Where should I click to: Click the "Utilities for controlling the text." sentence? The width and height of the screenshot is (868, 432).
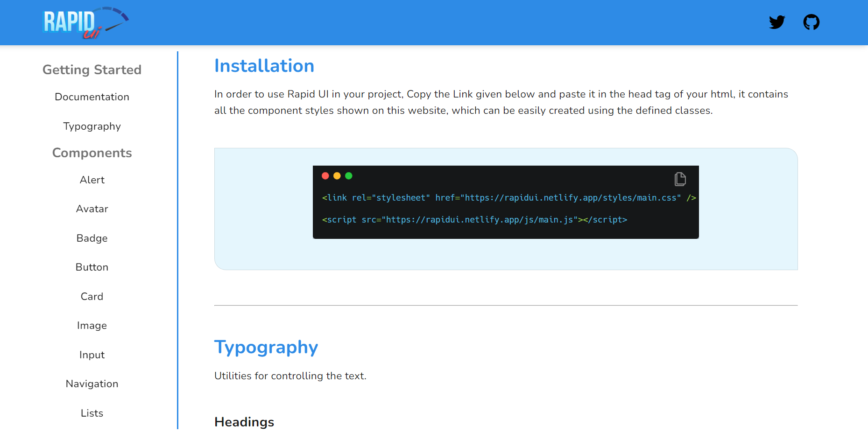click(x=290, y=376)
